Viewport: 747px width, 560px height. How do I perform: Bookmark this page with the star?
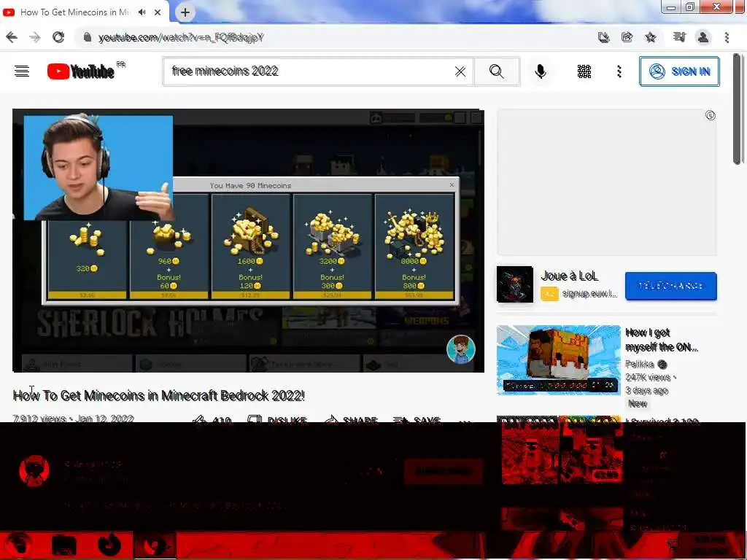(650, 37)
